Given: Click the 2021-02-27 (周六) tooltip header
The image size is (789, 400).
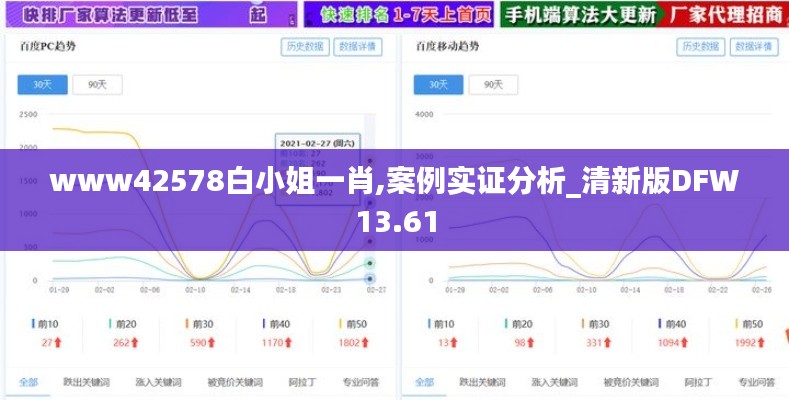Looking at the screenshot, I should click(x=317, y=143).
